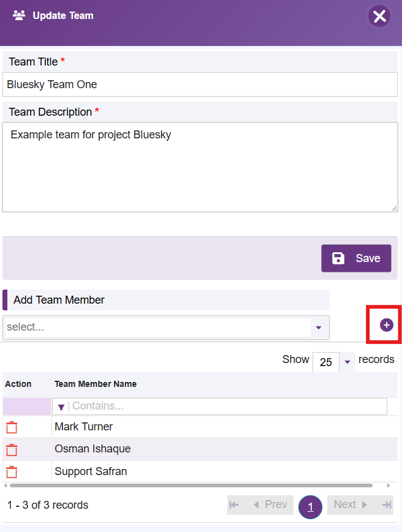Go to previous page with Prev
The height and width of the screenshot is (532, 402).
tap(271, 505)
